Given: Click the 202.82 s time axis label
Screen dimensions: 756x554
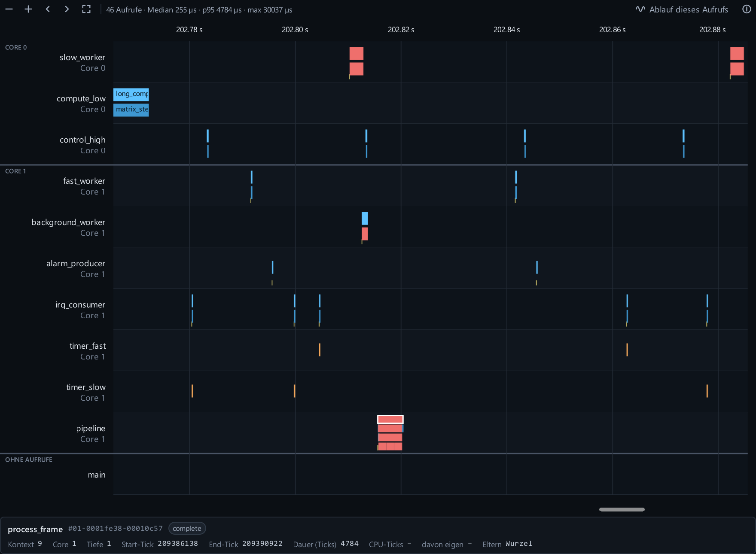Looking at the screenshot, I should pos(401,30).
